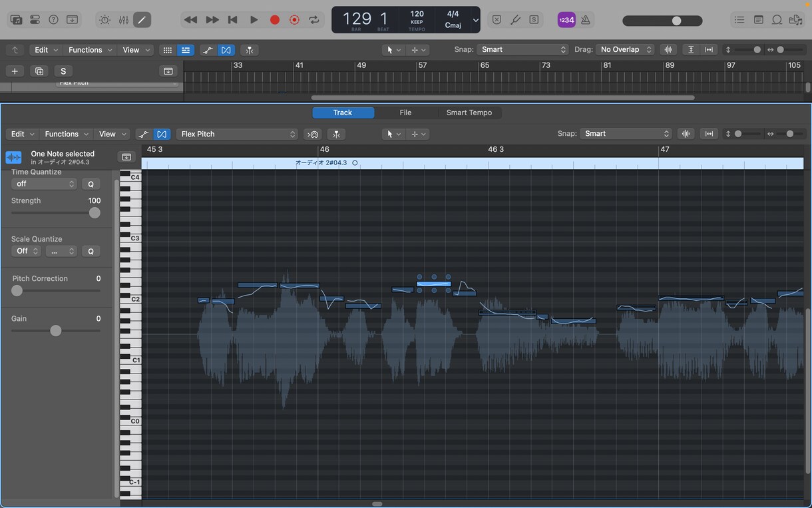Open the Edit menu in tracks area

(46, 50)
